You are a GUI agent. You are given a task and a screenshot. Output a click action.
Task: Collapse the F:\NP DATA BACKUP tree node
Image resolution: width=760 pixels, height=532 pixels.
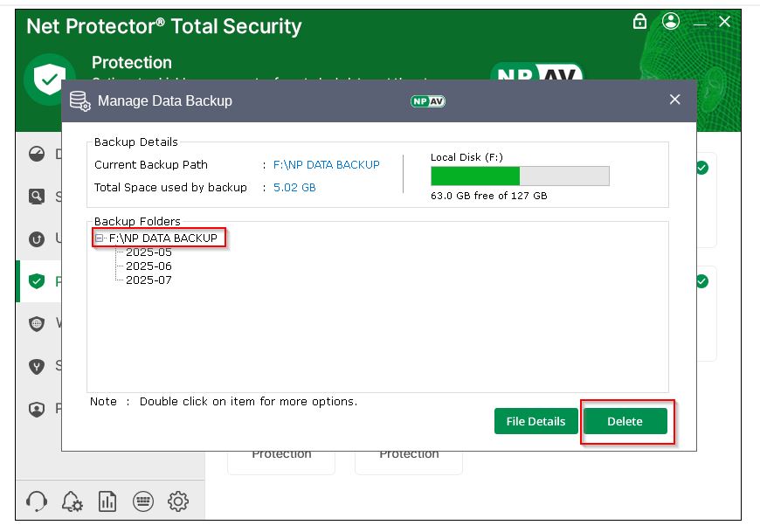pos(100,238)
